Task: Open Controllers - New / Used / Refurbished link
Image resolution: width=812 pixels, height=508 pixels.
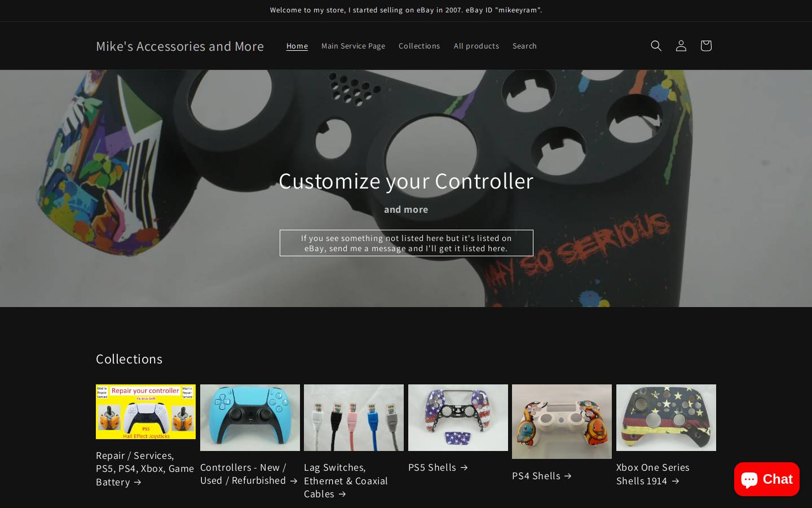Action: 249,474
